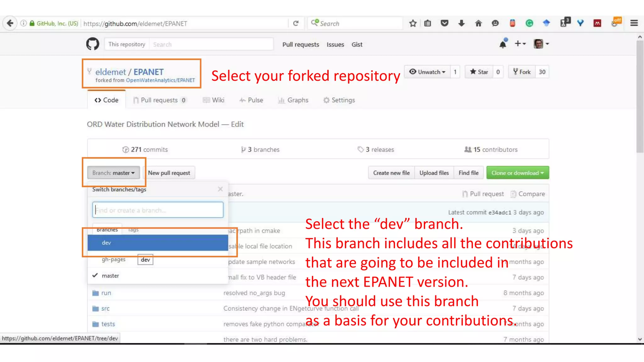Click the Fork button
Viewport: 644px width, 362px height.
[x=522, y=72]
